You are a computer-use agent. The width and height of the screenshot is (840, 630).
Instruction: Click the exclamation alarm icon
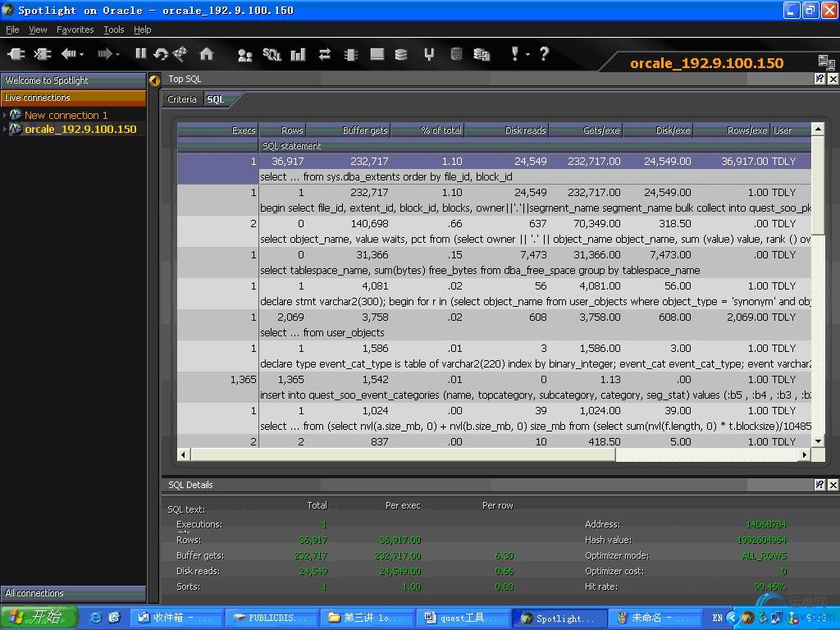coord(515,53)
